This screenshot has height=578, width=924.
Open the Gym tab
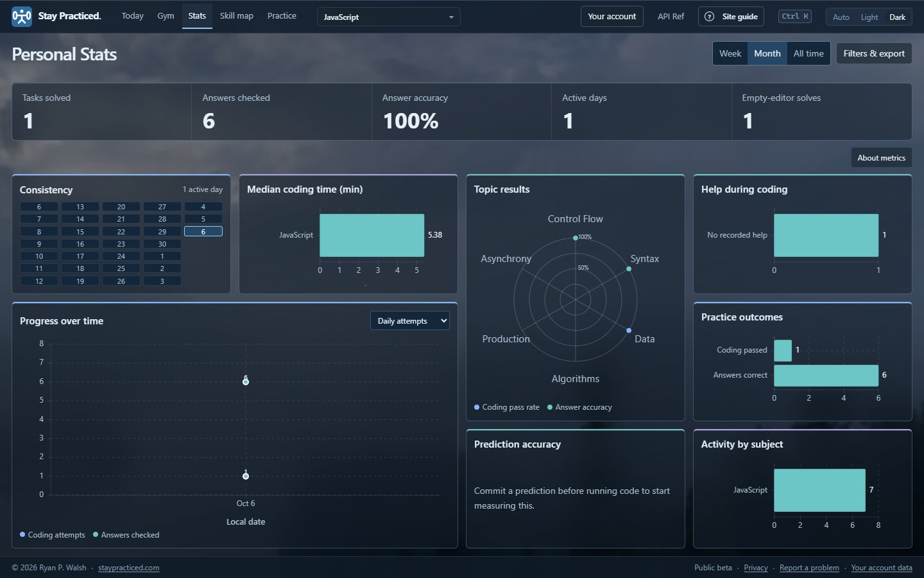[x=166, y=15]
